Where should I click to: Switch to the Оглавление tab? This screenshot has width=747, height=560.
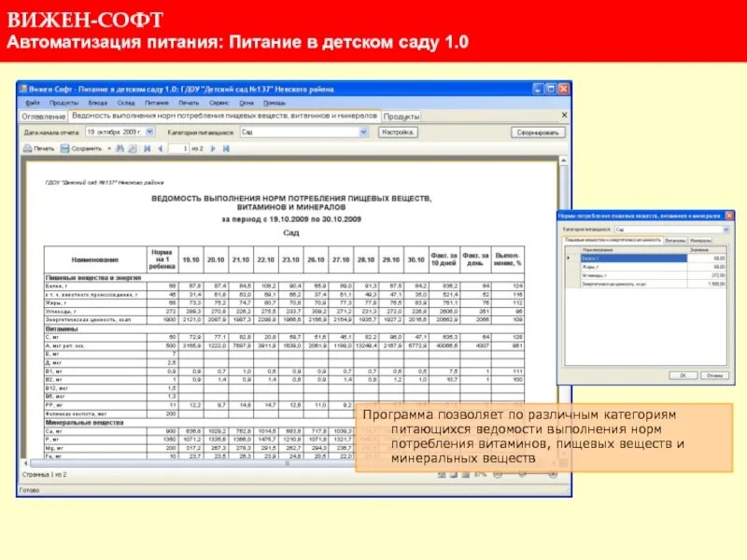(x=43, y=116)
